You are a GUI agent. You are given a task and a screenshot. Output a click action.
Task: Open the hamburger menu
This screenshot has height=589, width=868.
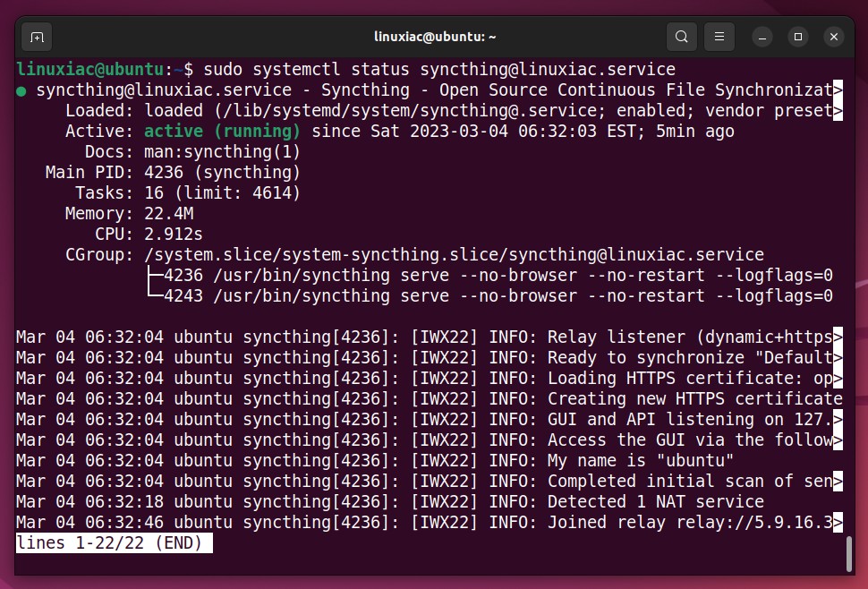[719, 37]
